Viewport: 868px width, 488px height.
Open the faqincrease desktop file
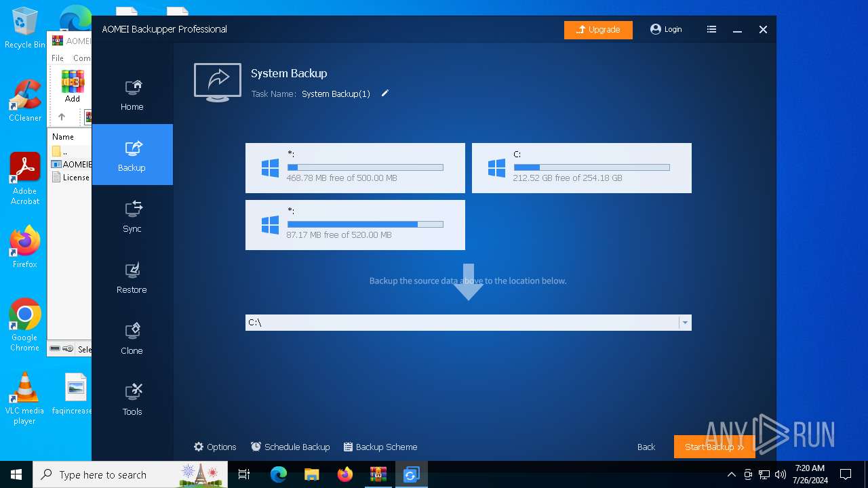73,393
